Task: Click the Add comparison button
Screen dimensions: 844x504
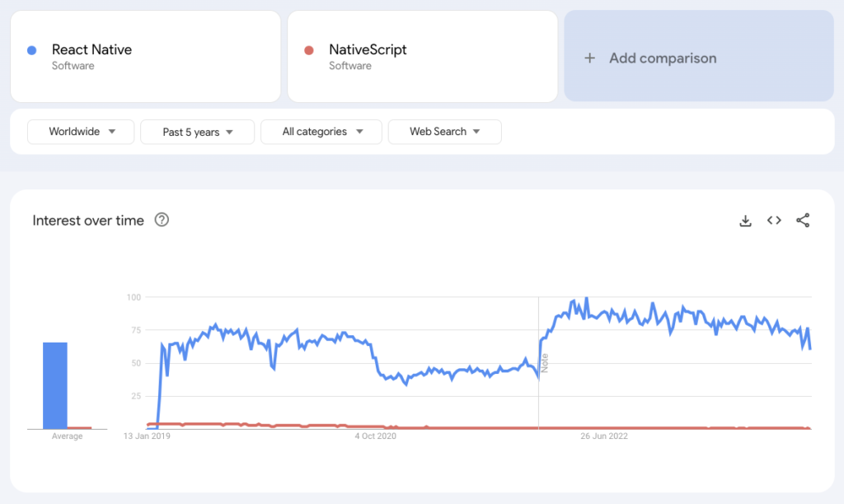Action: (x=699, y=56)
